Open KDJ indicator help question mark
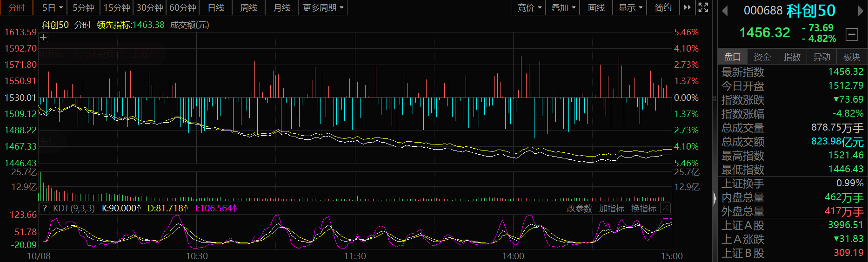 pos(45,208)
